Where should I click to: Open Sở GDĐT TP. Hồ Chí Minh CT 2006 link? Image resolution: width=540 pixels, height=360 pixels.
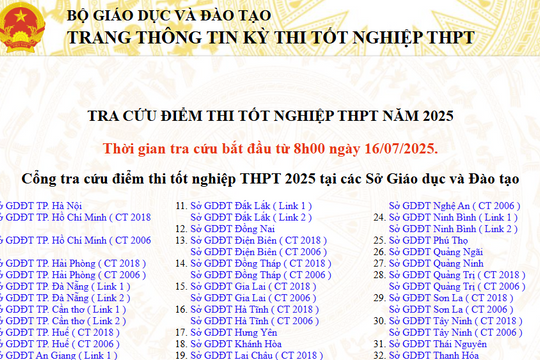click(x=75, y=240)
